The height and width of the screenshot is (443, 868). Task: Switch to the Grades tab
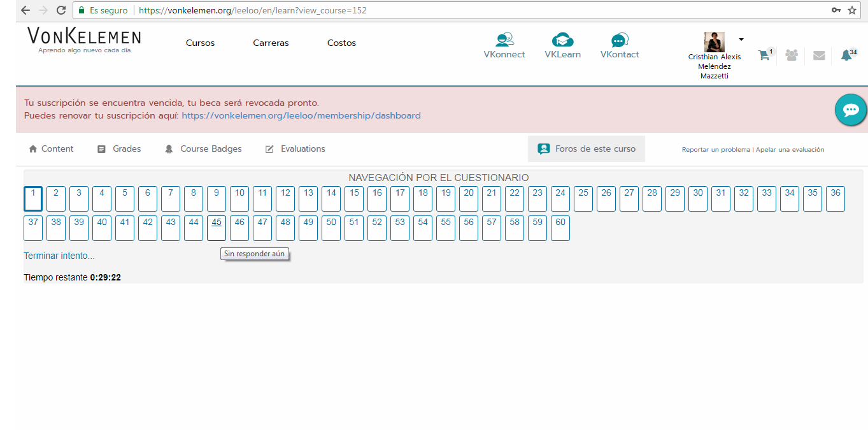pyautogui.click(x=120, y=149)
